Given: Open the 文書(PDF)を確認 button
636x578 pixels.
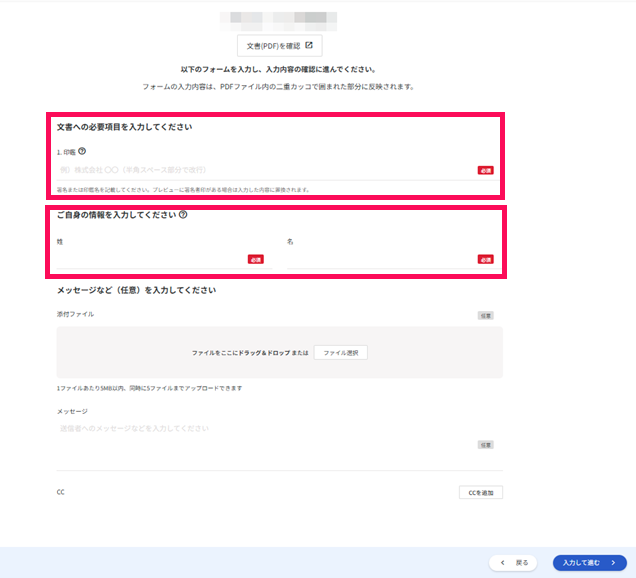Looking at the screenshot, I should click(279, 45).
